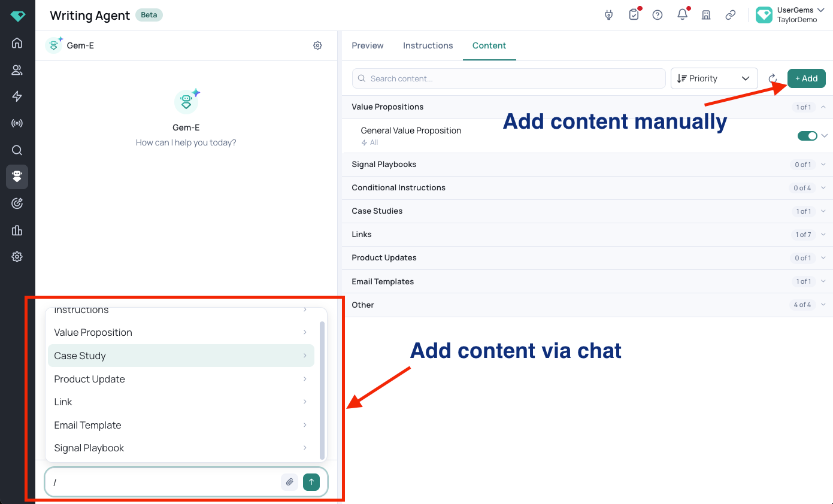Choose Link from slash menu

(181, 402)
